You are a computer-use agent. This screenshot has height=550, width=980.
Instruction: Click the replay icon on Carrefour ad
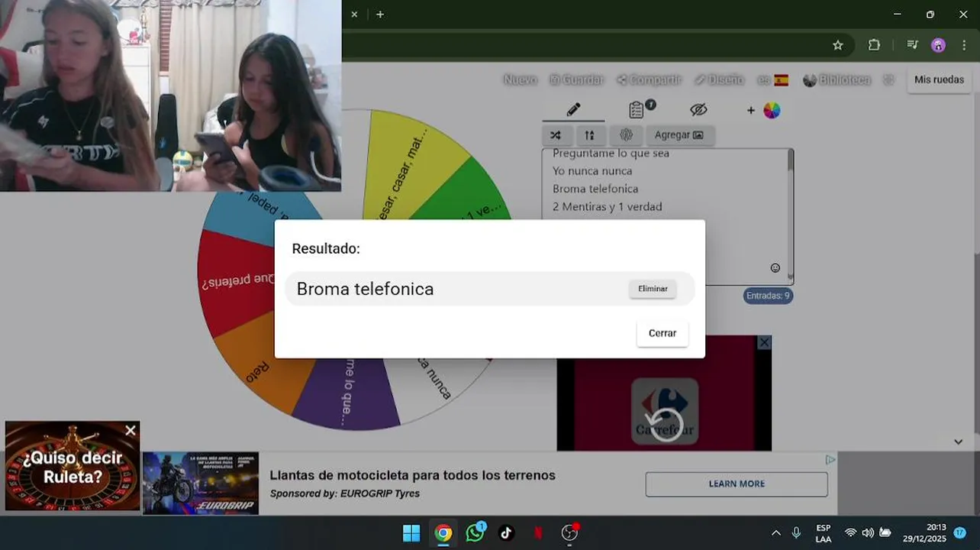click(x=664, y=425)
